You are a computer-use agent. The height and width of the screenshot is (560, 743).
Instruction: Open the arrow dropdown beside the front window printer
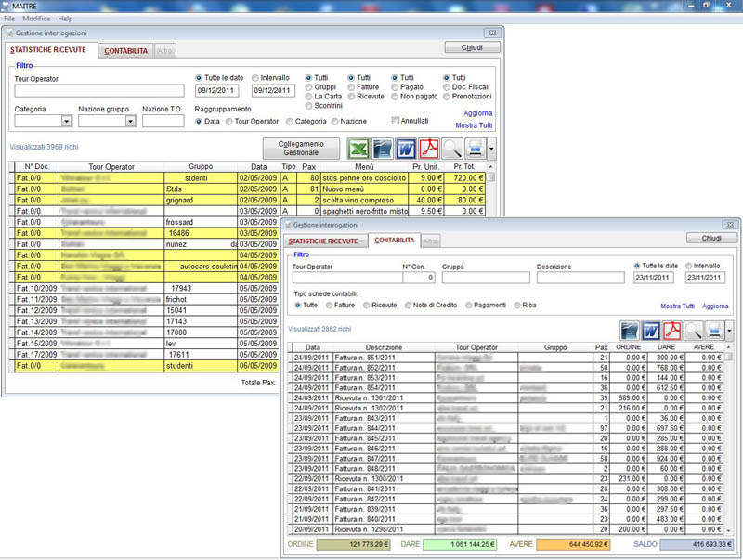click(730, 330)
